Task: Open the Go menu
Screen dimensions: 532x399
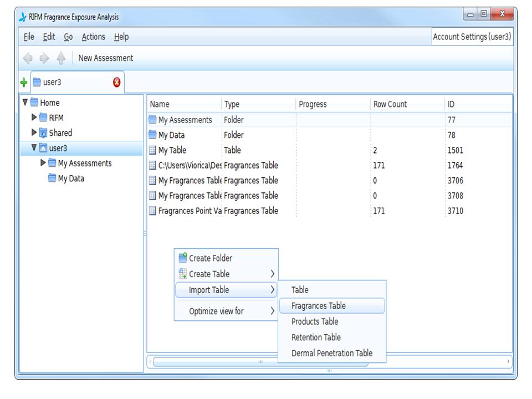Action: click(68, 37)
